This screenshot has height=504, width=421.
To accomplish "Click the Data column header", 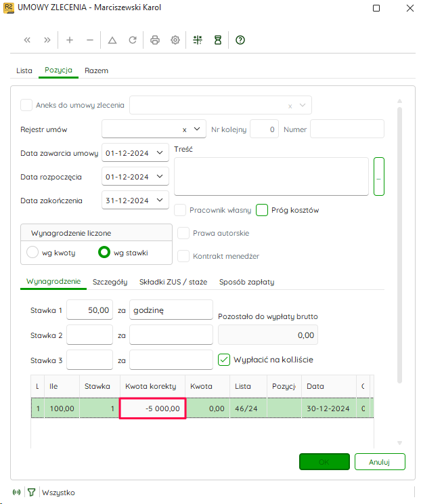I will tap(329, 386).
